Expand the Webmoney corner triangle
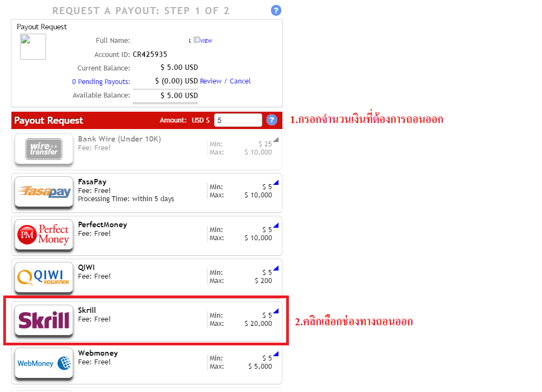Screen dimensions: 542x392 tap(276, 354)
